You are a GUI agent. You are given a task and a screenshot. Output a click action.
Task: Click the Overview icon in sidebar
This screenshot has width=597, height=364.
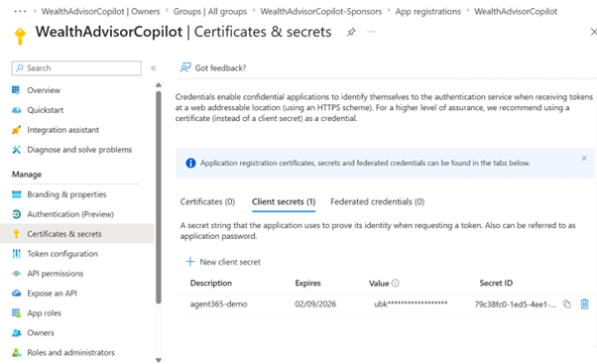[x=16, y=90]
